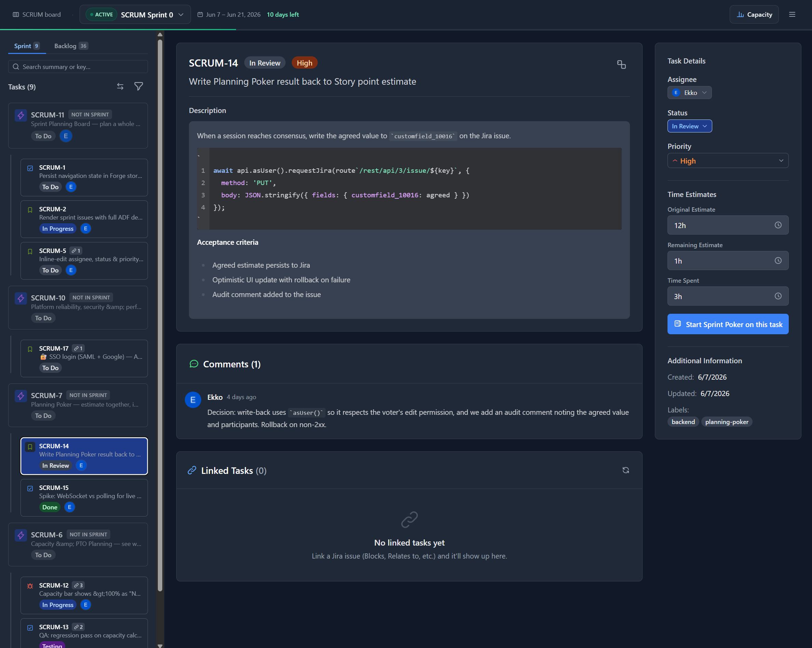
Task: Select the SCRUM-15 Spike task card
Action: 84,497
